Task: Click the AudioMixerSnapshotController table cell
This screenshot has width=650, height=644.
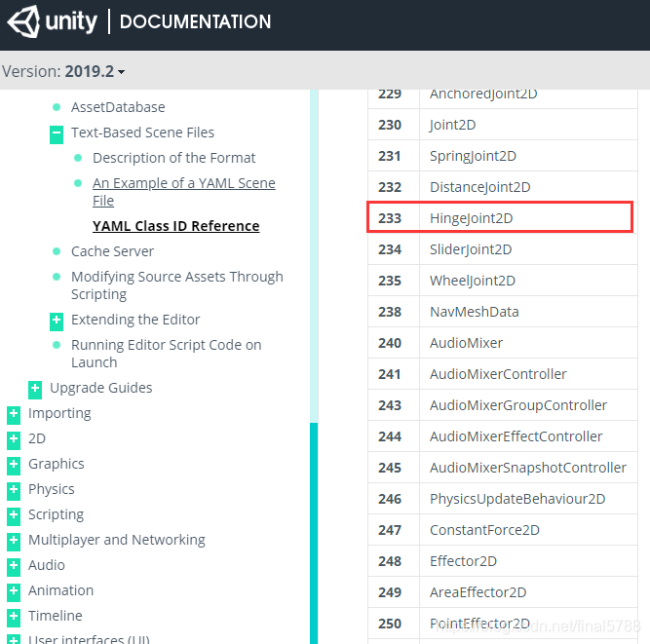Action: point(528,468)
